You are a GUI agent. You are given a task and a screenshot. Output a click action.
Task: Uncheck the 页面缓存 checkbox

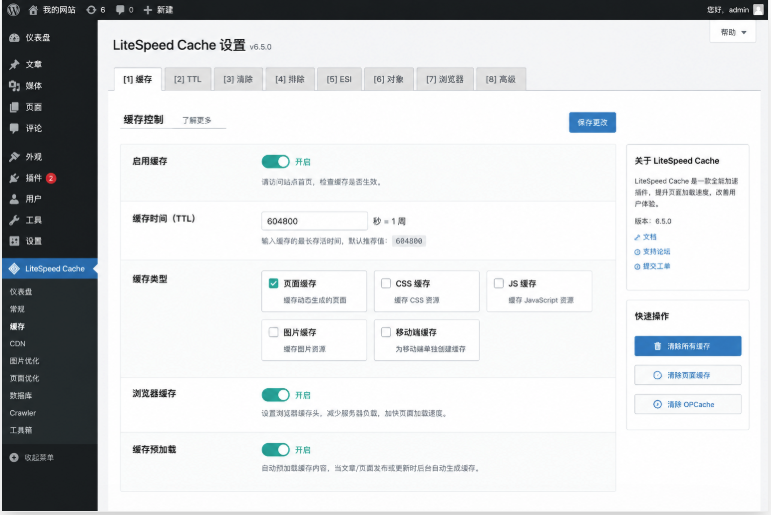click(x=273, y=283)
